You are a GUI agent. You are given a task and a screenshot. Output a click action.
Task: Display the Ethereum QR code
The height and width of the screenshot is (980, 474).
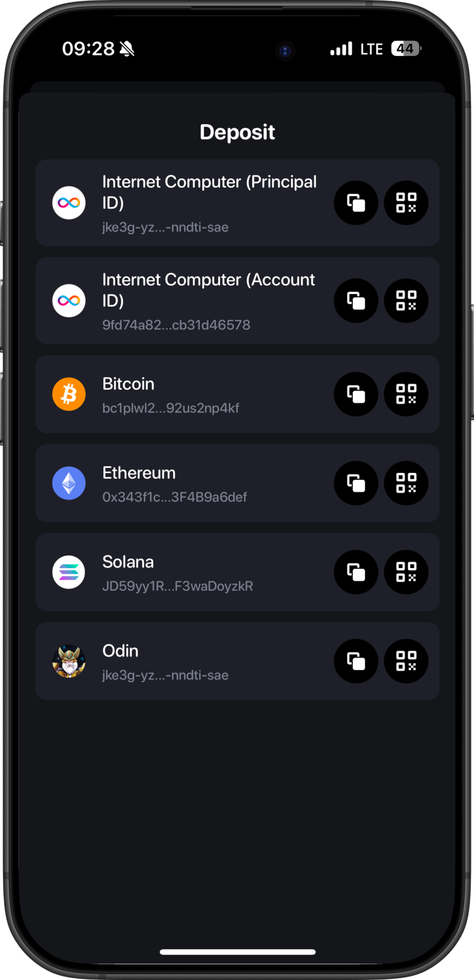tap(406, 483)
